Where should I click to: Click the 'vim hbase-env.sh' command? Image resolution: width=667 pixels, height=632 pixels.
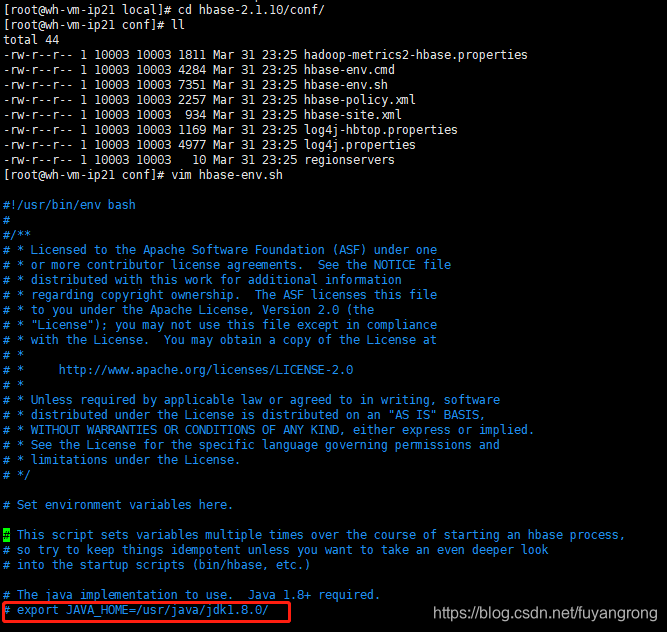click(227, 175)
